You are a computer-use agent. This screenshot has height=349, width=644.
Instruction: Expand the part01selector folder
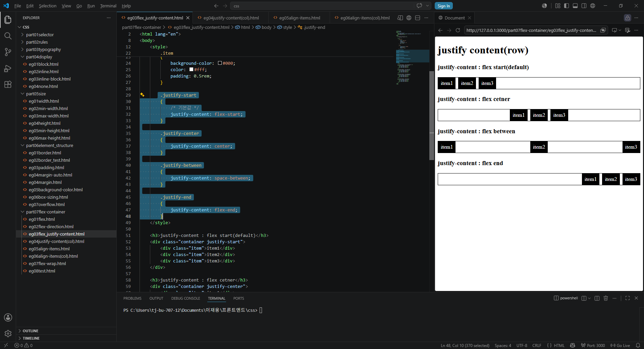40,35
